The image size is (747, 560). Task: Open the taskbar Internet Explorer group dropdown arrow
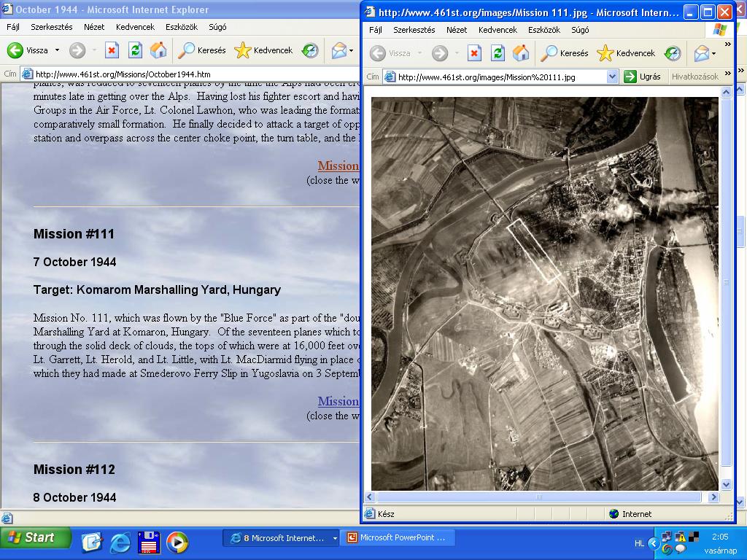click(x=335, y=538)
